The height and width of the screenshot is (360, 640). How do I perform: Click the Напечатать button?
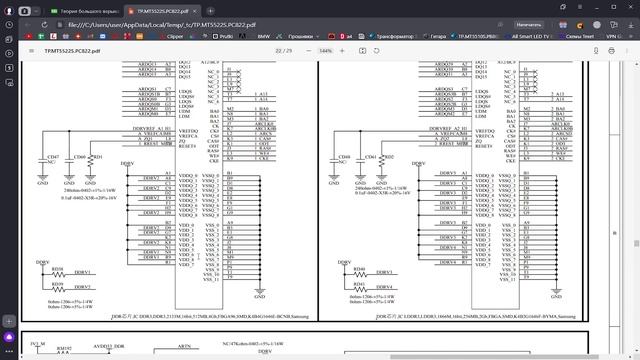tap(529, 25)
